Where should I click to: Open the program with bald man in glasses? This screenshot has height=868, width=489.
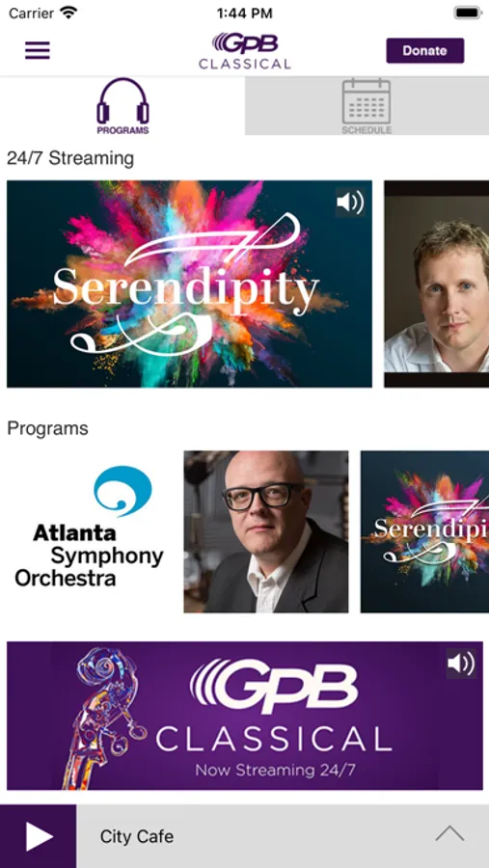coord(266,531)
